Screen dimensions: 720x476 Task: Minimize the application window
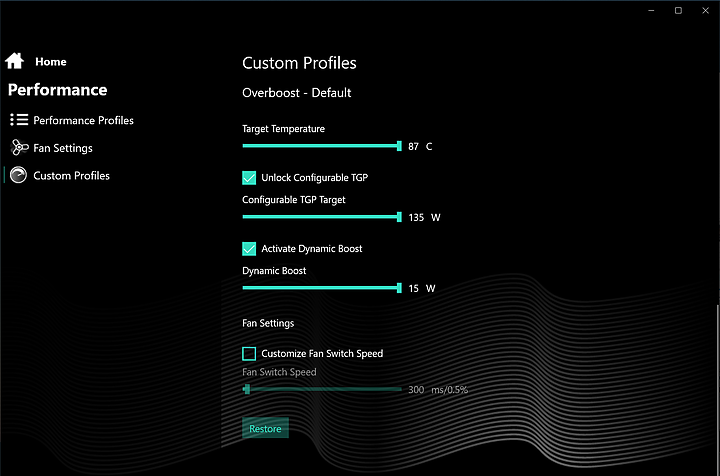tap(651, 10)
